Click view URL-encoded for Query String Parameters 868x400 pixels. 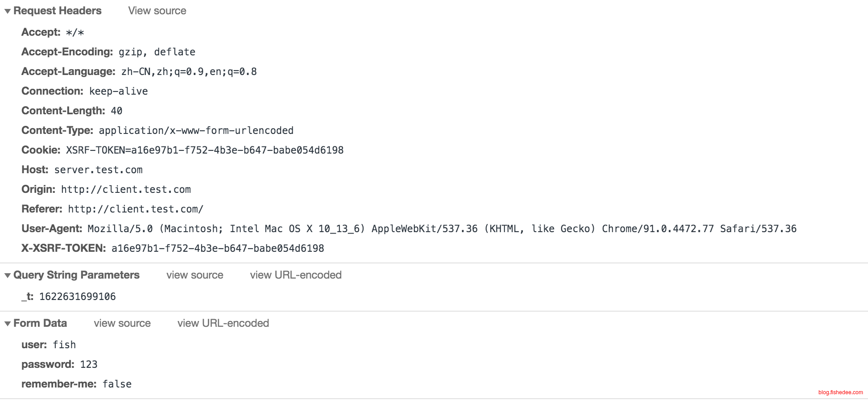pos(295,275)
